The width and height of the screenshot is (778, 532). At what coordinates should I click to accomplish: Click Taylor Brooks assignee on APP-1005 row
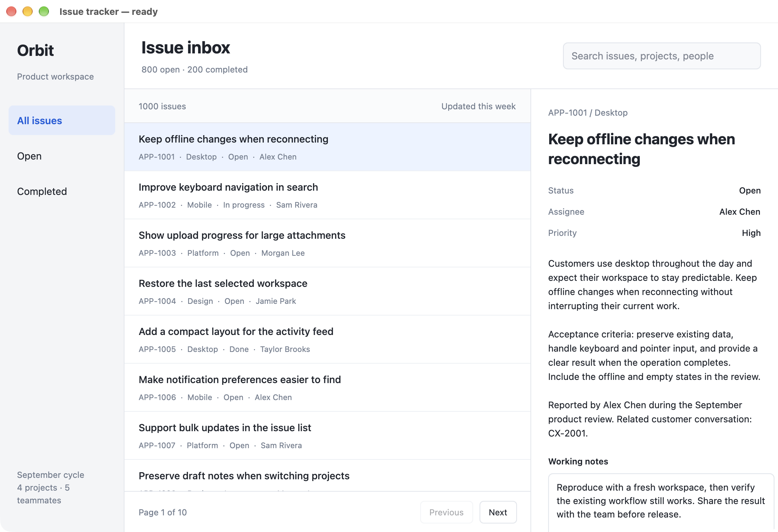[285, 349]
